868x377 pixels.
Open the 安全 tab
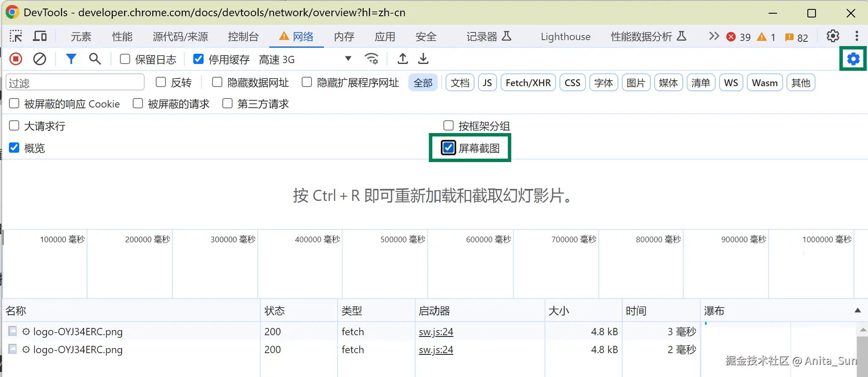point(426,37)
